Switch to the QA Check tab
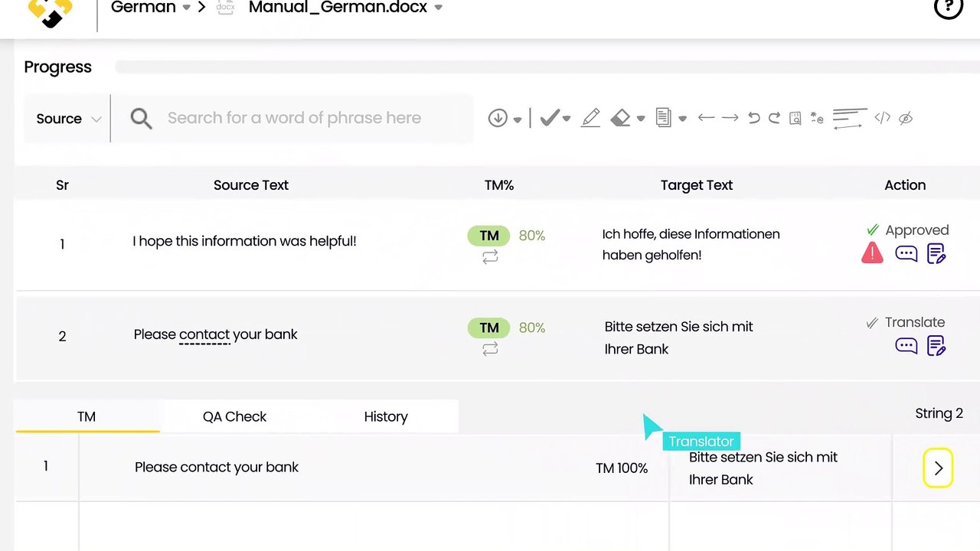The height and width of the screenshot is (551, 980). click(234, 416)
